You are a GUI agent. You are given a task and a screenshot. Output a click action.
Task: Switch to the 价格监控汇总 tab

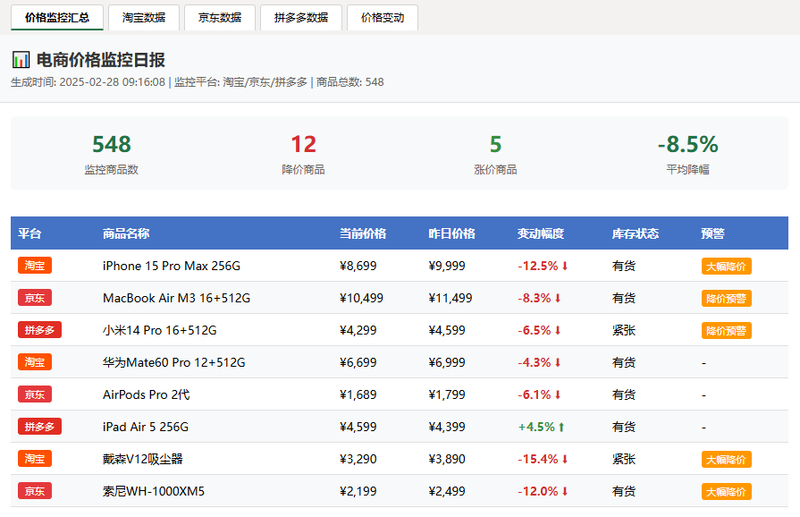click(57, 17)
